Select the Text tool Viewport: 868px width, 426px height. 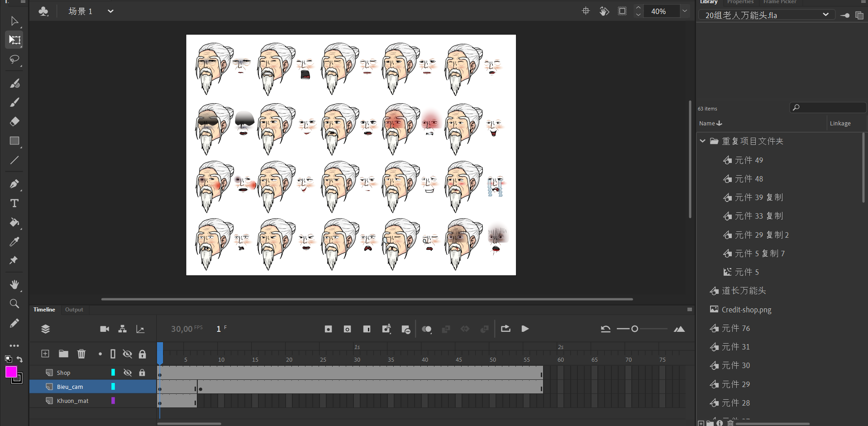[x=14, y=203]
